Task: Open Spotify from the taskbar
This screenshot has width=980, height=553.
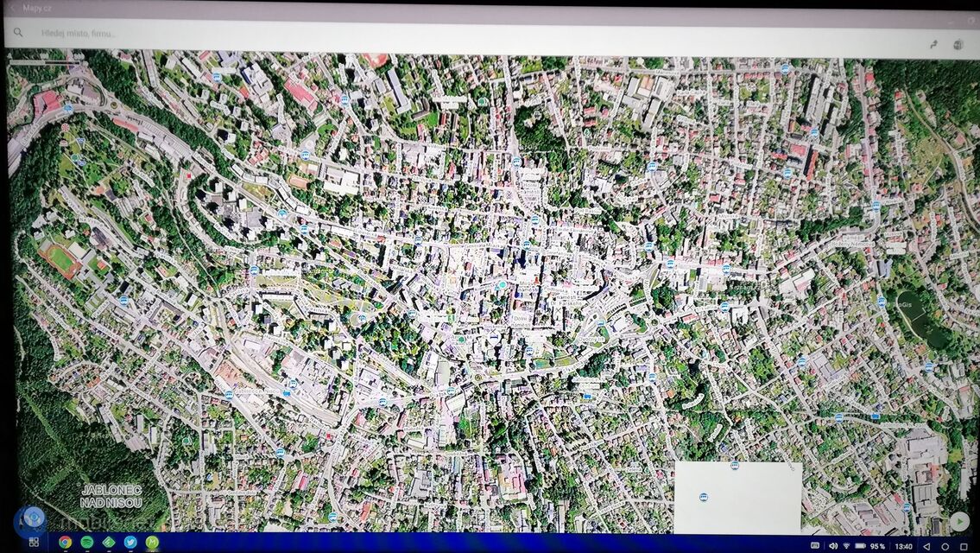Action: click(87, 543)
